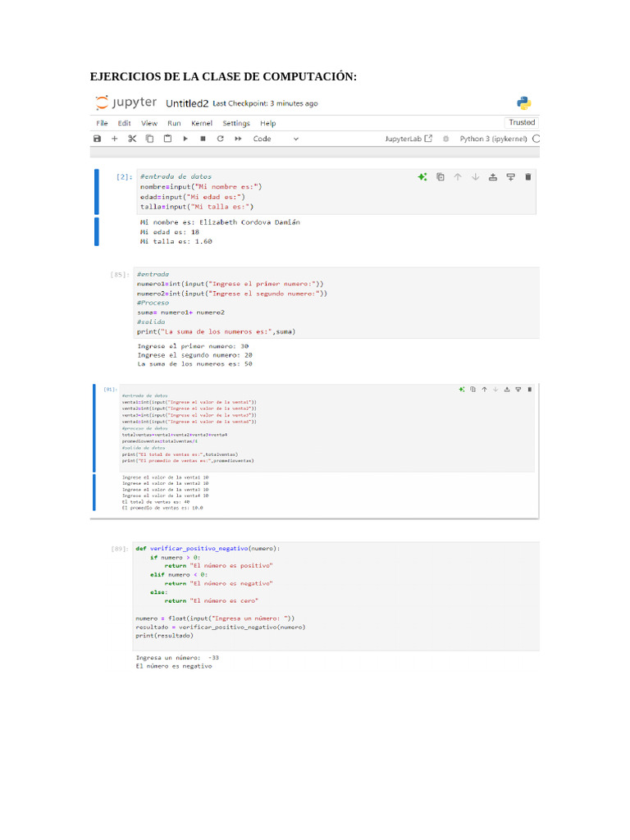Restart kernel and run all cells

point(238,139)
